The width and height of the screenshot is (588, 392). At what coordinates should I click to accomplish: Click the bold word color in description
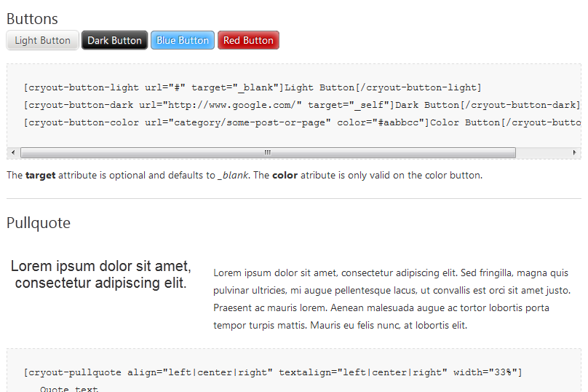click(x=285, y=176)
